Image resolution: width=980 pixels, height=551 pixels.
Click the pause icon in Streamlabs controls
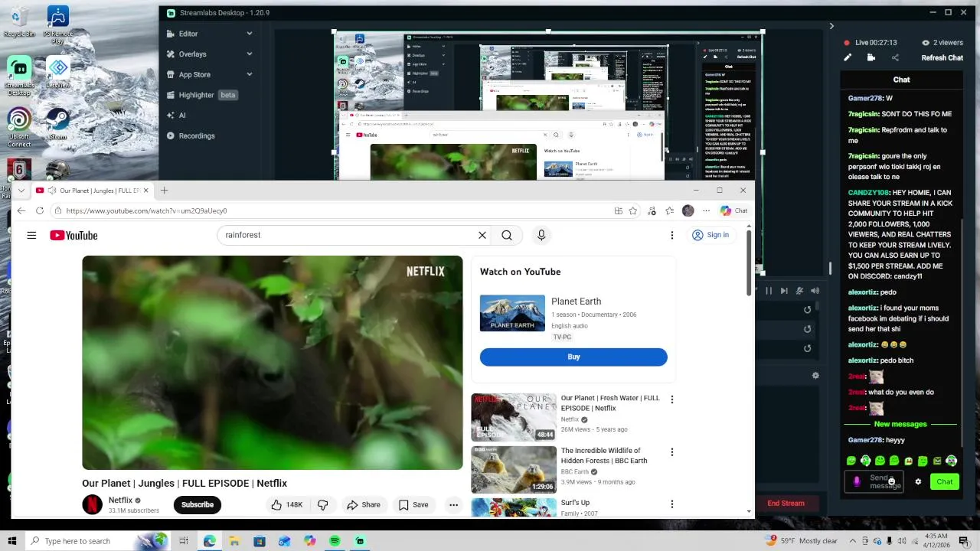[769, 291]
